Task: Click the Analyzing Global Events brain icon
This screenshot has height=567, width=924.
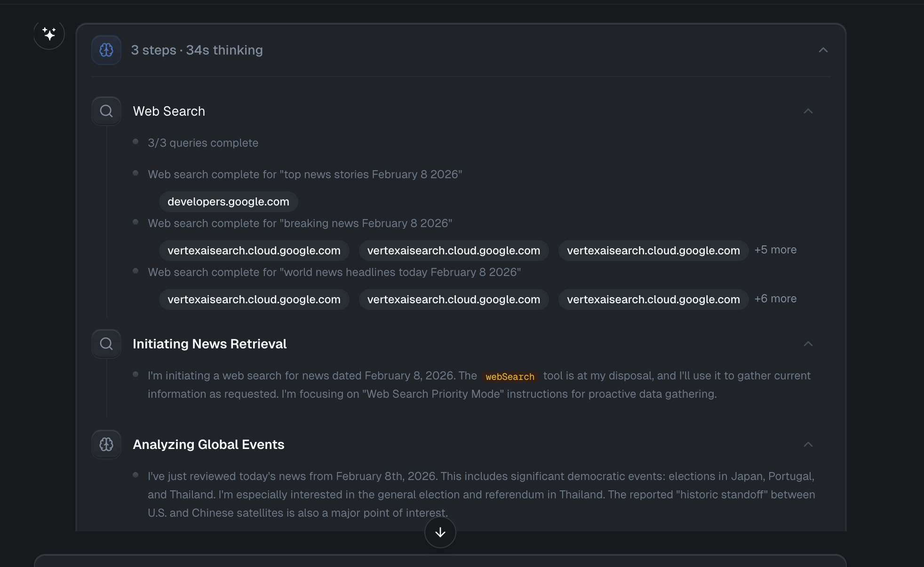Action: [x=106, y=444]
